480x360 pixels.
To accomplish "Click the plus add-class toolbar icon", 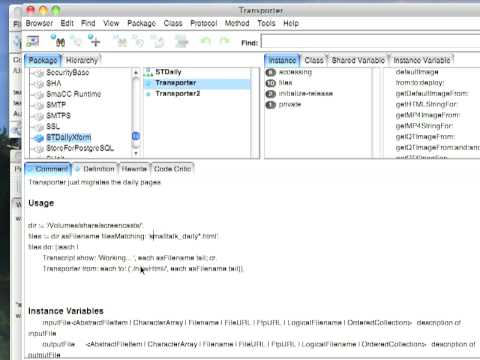I will [94, 40].
